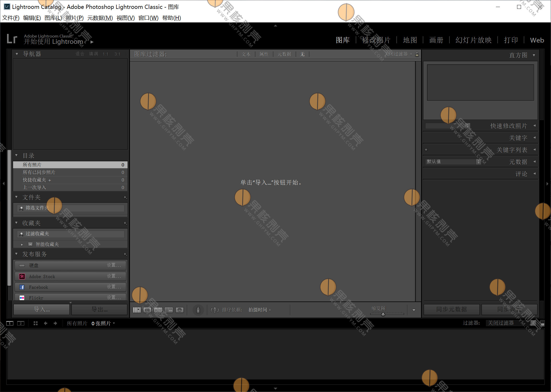Collapse the 导航器 panel

coord(17,54)
